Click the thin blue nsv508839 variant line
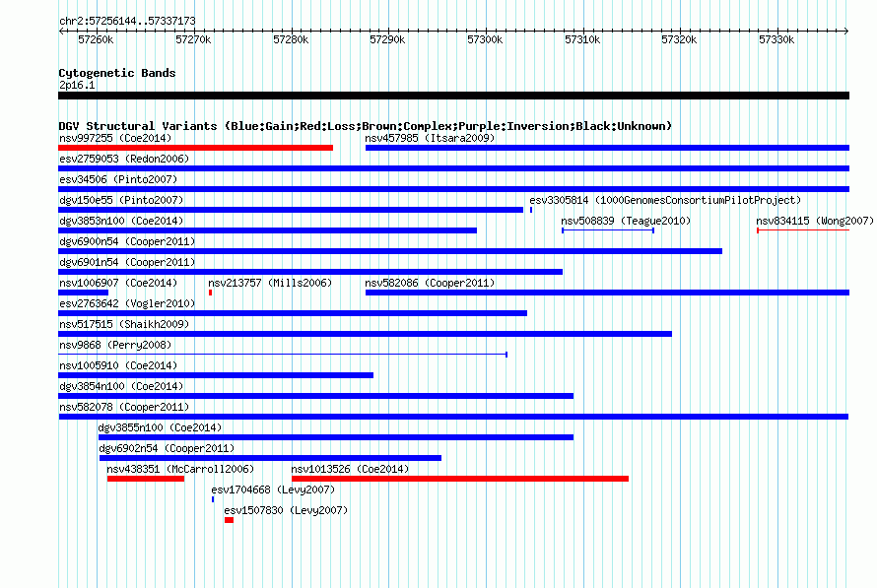Image resolution: width=877 pixels, height=588 pixels. (608, 230)
